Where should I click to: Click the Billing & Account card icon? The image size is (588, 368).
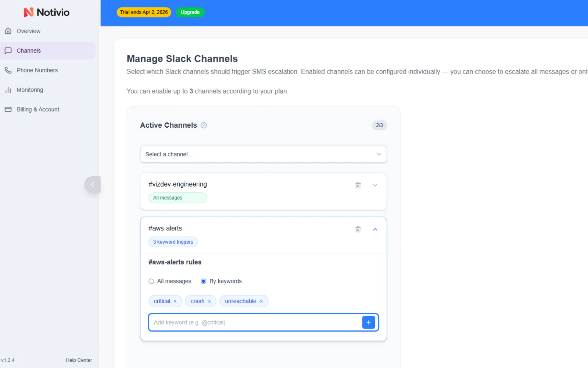pos(8,109)
